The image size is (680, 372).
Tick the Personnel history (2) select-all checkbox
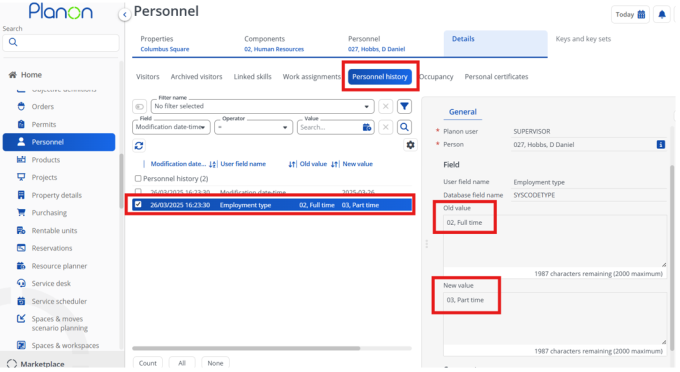[x=138, y=178]
